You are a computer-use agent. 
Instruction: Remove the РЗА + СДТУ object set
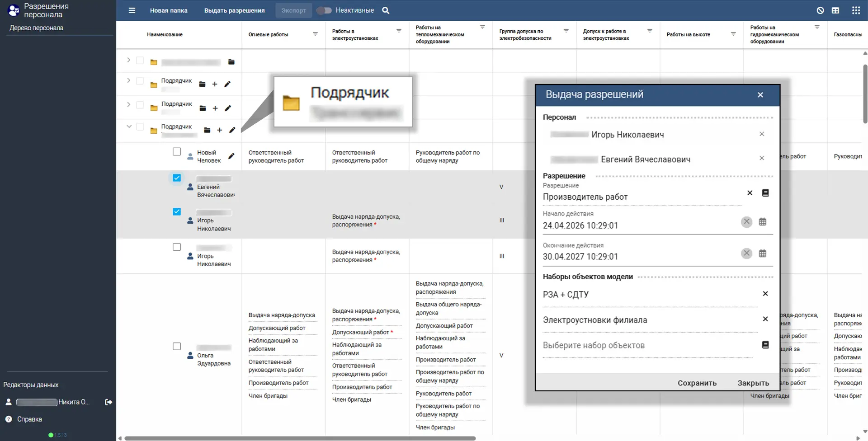(765, 294)
